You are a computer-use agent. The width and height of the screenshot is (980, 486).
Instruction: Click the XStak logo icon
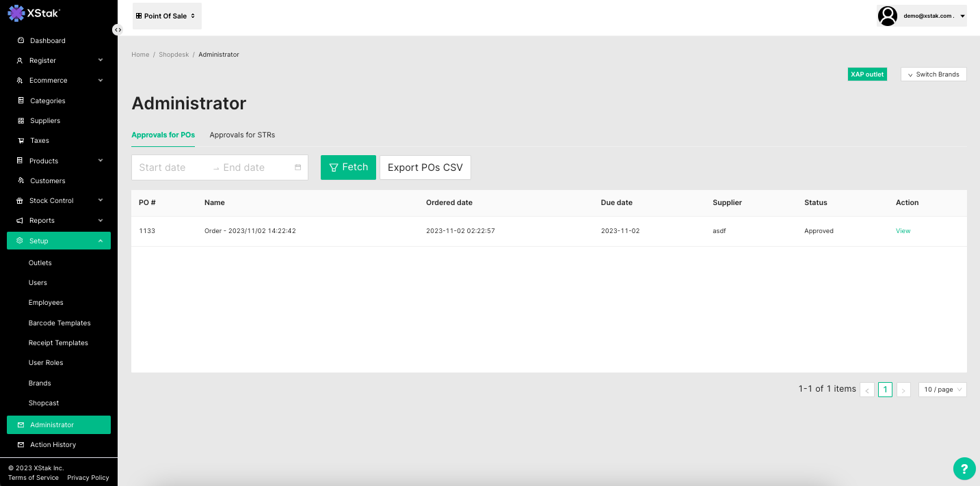16,13
